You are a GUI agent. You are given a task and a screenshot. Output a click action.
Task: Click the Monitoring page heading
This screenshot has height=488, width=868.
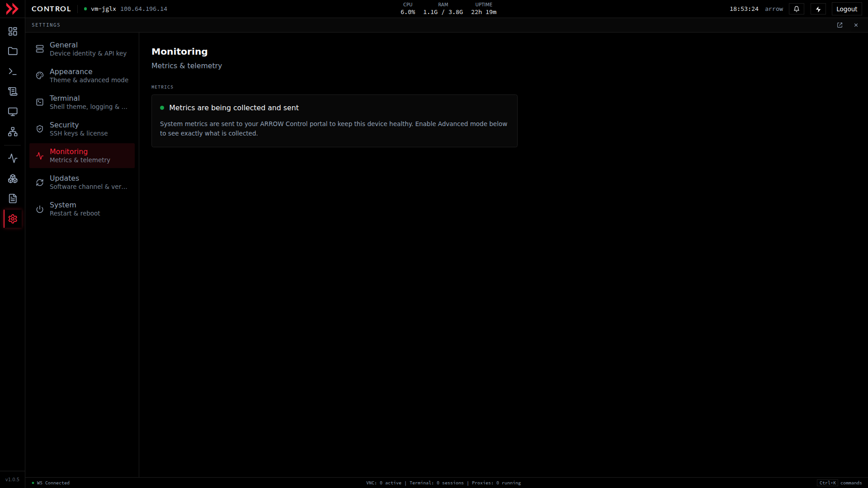coord(179,52)
